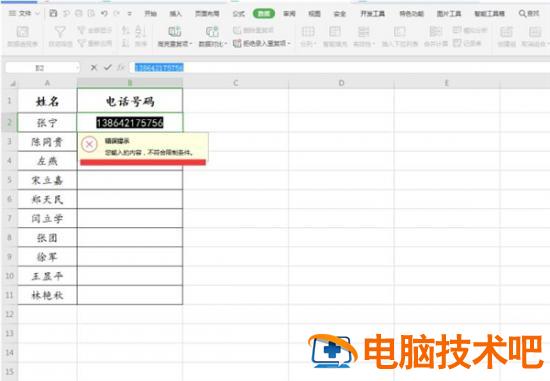
Task: Click the Auto Filter funnel icon
Action: coord(60,32)
